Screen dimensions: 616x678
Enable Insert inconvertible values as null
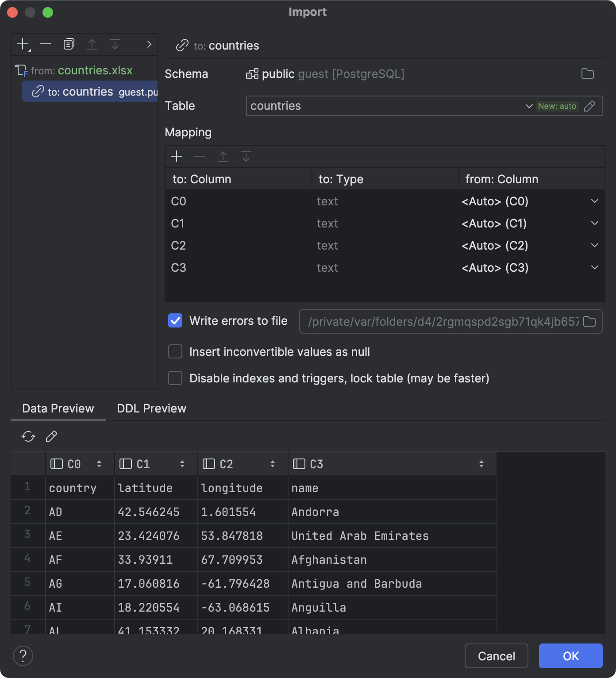[175, 351]
